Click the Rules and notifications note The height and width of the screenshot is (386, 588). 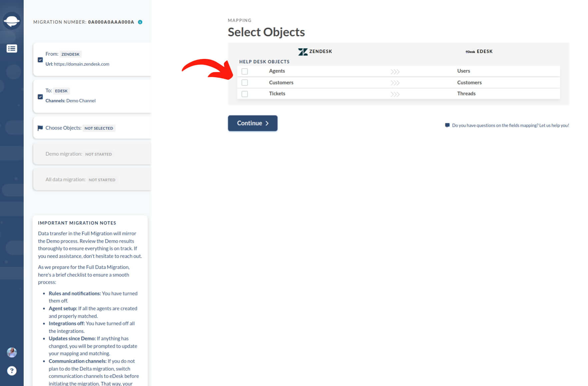click(93, 297)
